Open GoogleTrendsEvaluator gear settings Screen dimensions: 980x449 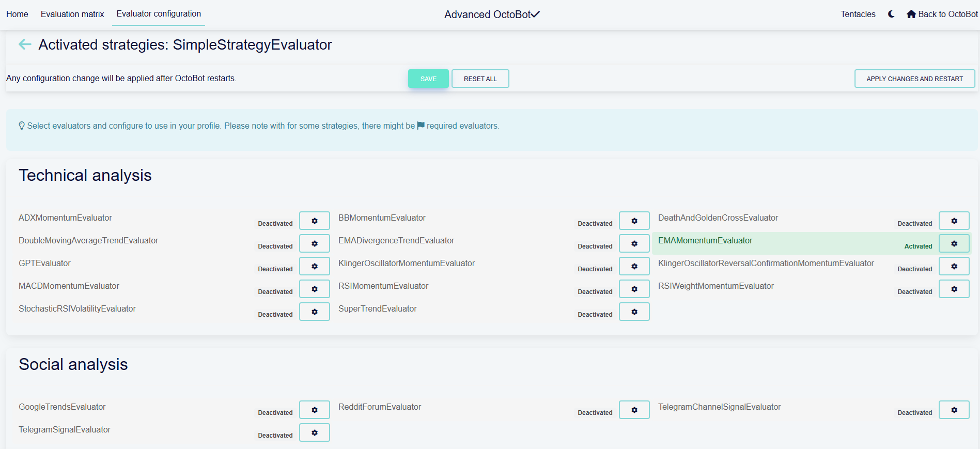pyautogui.click(x=315, y=410)
